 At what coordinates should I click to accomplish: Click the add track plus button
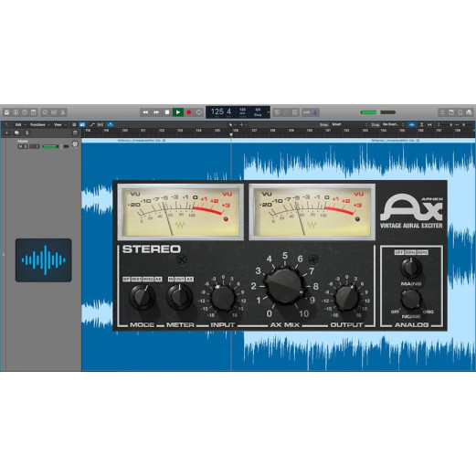[6, 133]
